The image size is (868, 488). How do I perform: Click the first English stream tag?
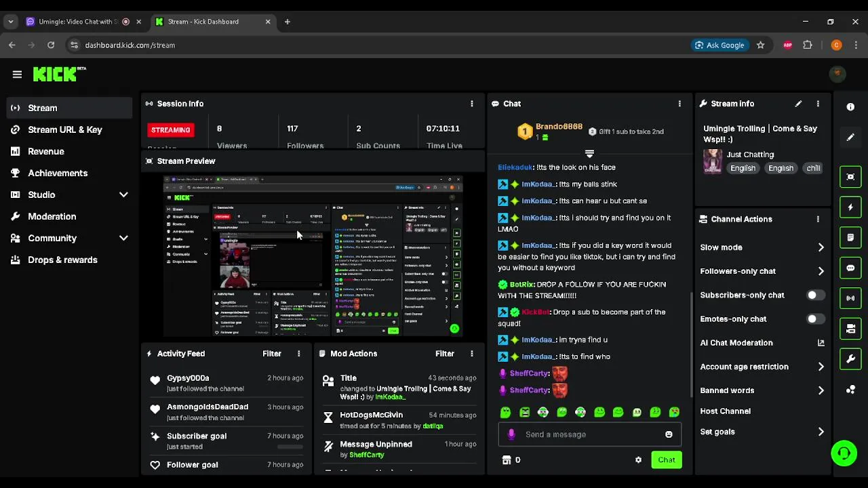(743, 169)
